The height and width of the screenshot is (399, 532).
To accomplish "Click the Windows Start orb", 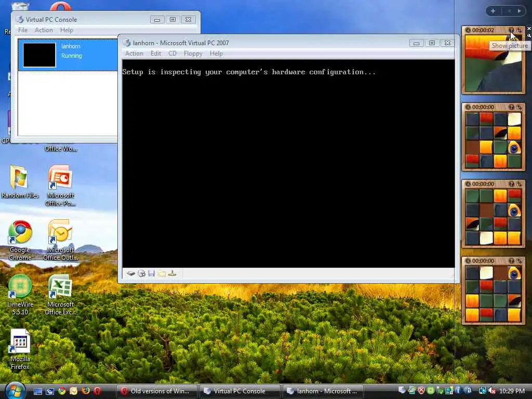I will tap(15, 391).
